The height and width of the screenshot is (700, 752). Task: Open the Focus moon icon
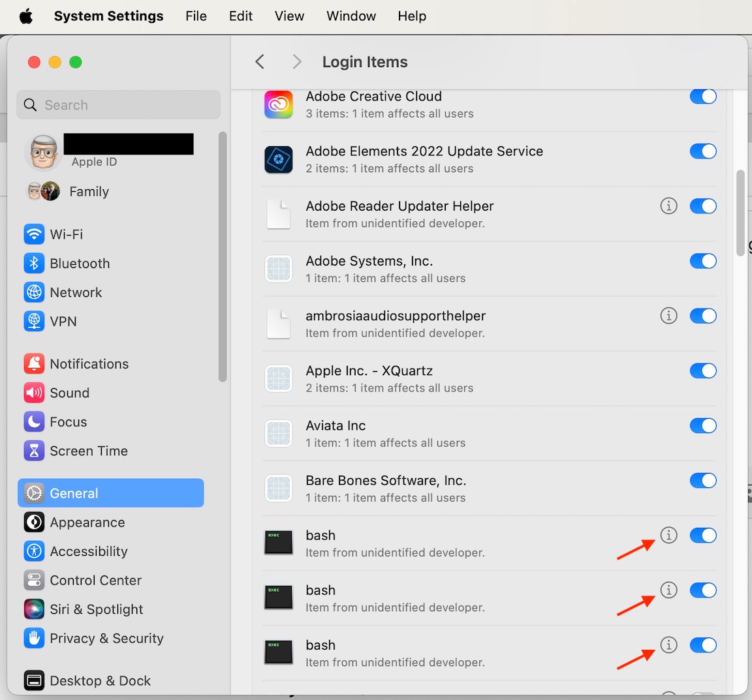coord(34,422)
